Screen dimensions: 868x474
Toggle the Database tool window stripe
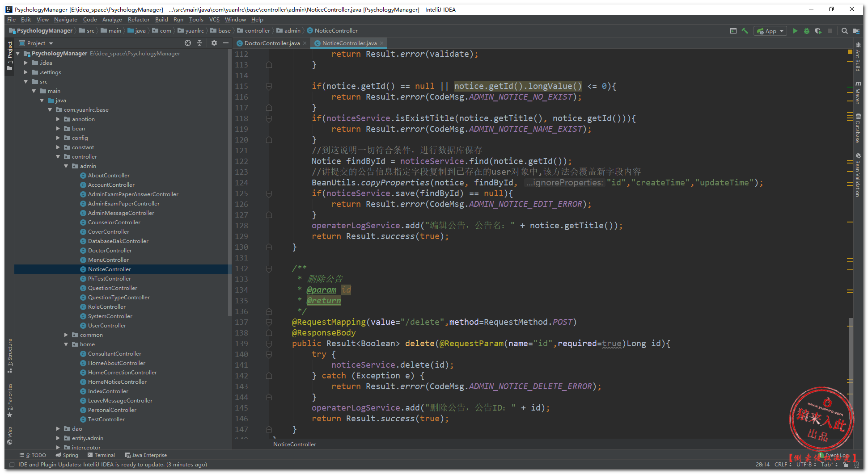(x=858, y=129)
